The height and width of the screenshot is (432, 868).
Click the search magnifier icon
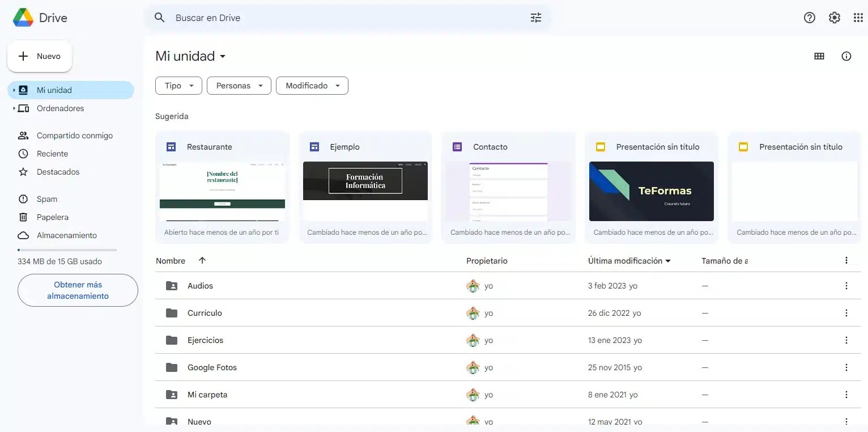pos(160,18)
